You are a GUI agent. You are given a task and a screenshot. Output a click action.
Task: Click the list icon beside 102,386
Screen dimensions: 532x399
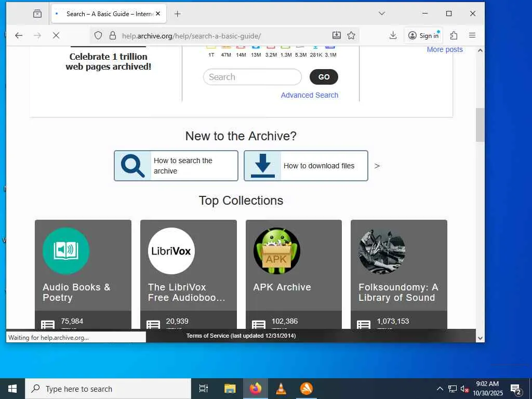coord(259,325)
